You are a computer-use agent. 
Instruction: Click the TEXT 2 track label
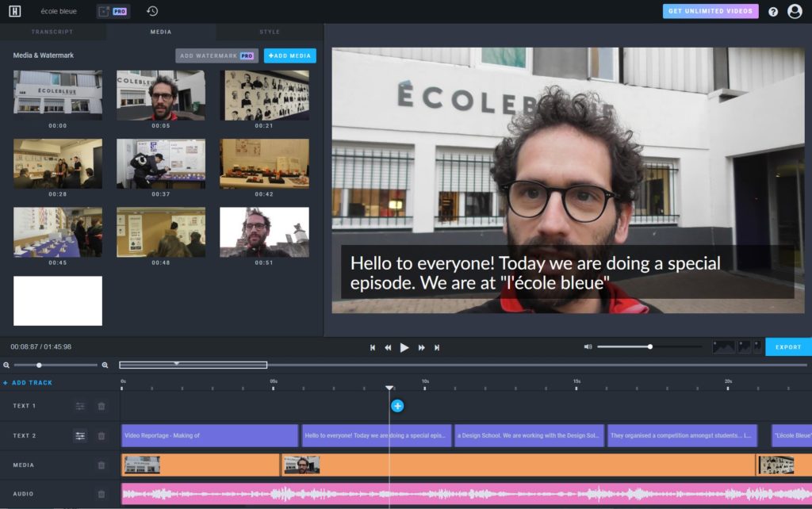click(25, 436)
